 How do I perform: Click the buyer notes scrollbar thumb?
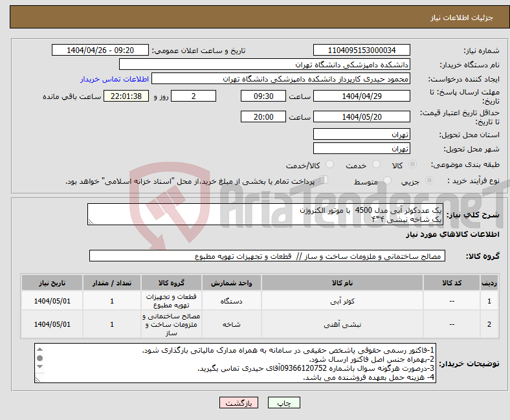tap(39, 358)
